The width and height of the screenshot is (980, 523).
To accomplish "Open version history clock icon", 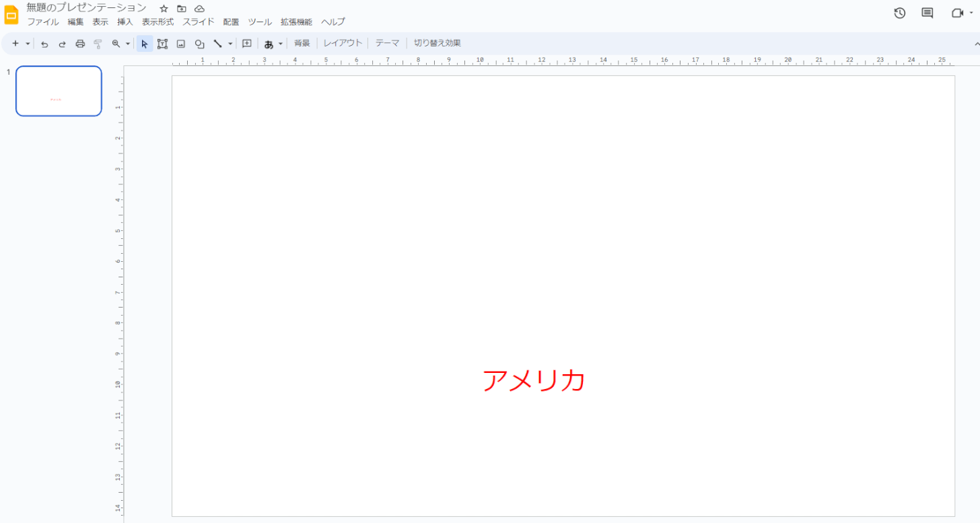I will click(900, 13).
